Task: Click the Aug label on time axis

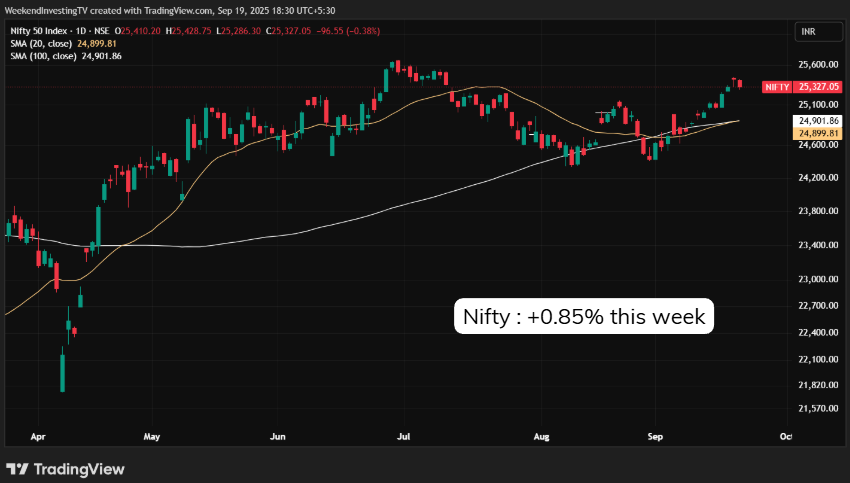Action: (x=542, y=436)
